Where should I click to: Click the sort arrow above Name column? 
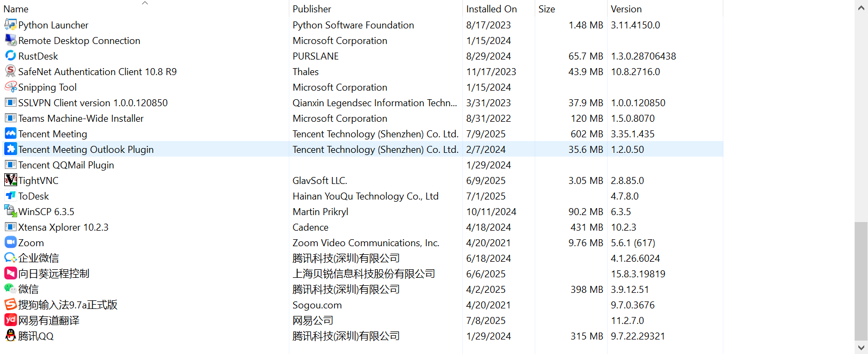point(145,3)
